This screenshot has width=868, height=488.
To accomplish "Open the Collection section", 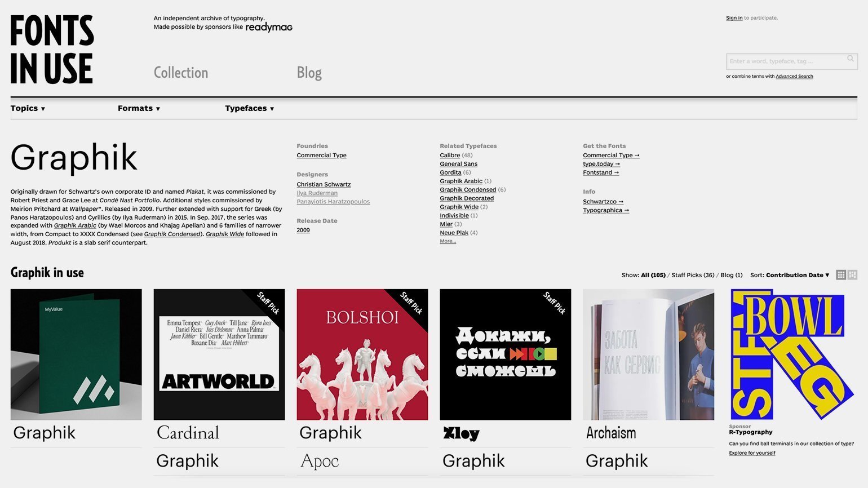I will point(181,73).
